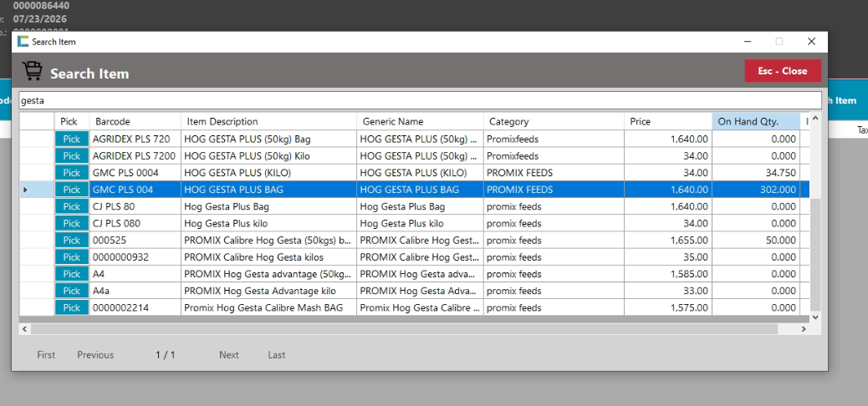Click vertical scrollbar down arrow

pyautogui.click(x=814, y=317)
